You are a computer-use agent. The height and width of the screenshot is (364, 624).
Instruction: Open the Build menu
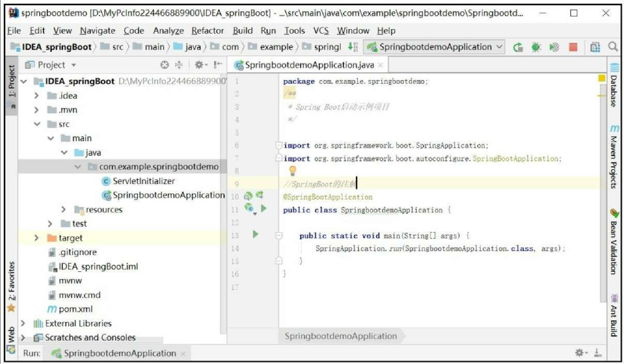pos(243,31)
